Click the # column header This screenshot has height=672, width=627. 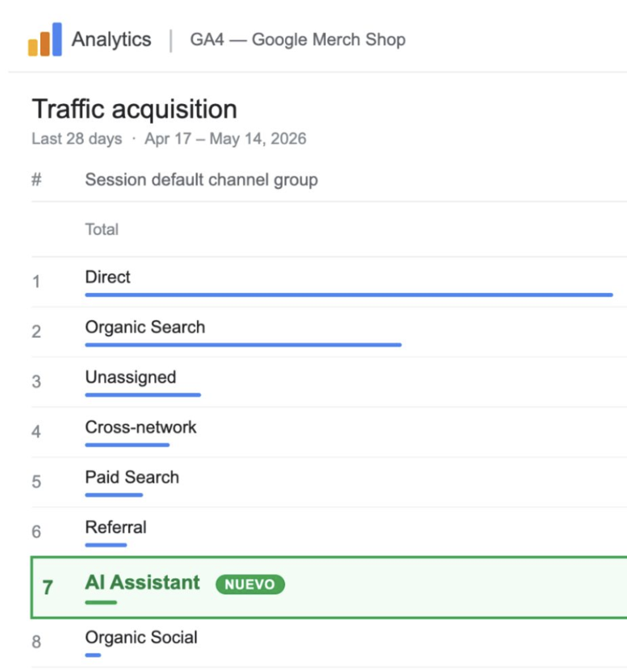(x=36, y=179)
